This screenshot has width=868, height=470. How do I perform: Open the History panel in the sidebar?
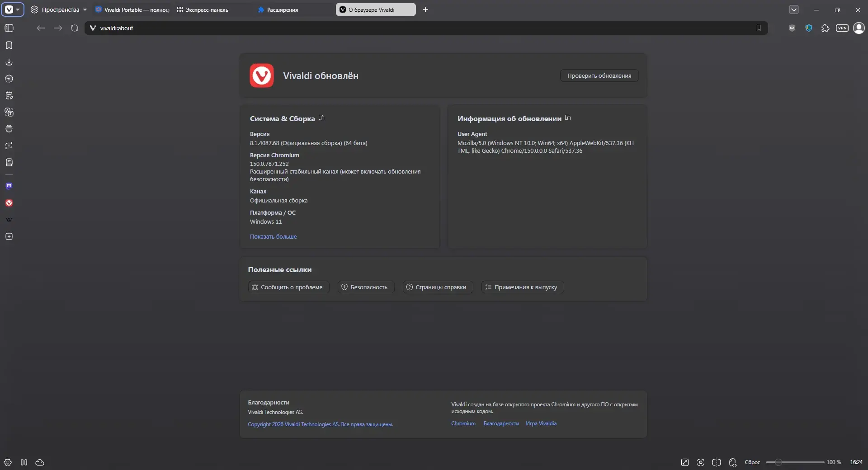(9, 79)
